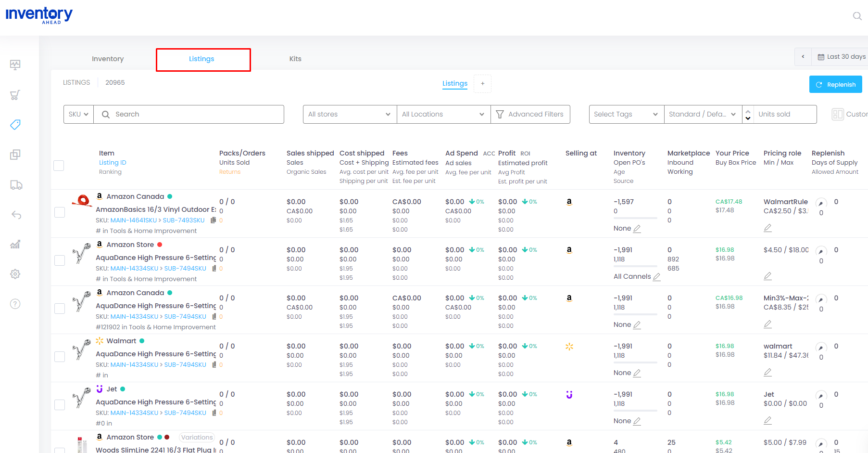The width and height of the screenshot is (868, 453).
Task: Select all listings header checkbox
Action: click(59, 166)
